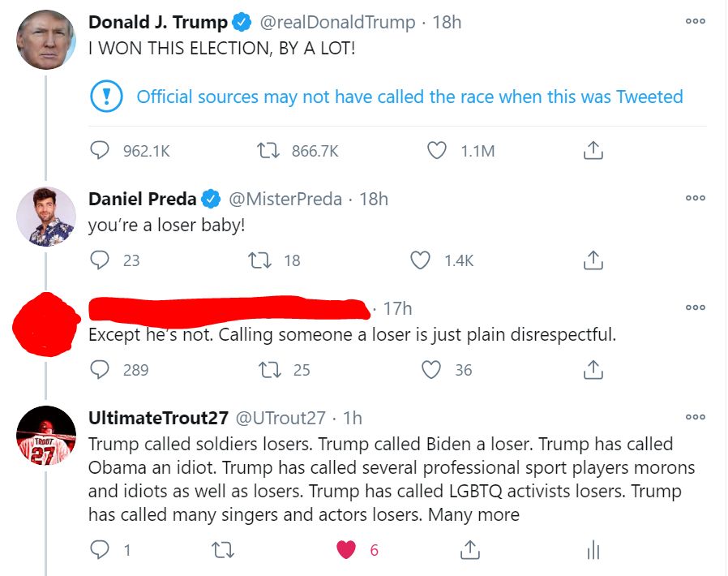The image size is (728, 576).
Task: View analytics for UltimateTrout27's tweet
Action: (593, 550)
